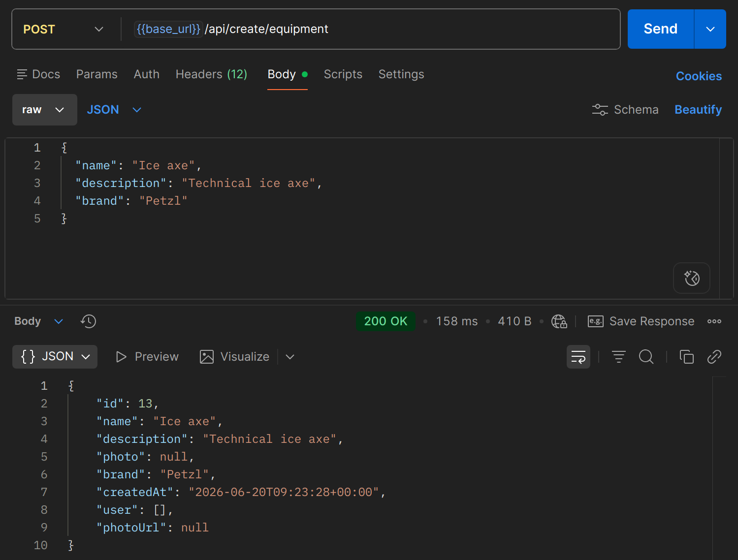
Task: Open the Cookies link
Action: point(699,76)
